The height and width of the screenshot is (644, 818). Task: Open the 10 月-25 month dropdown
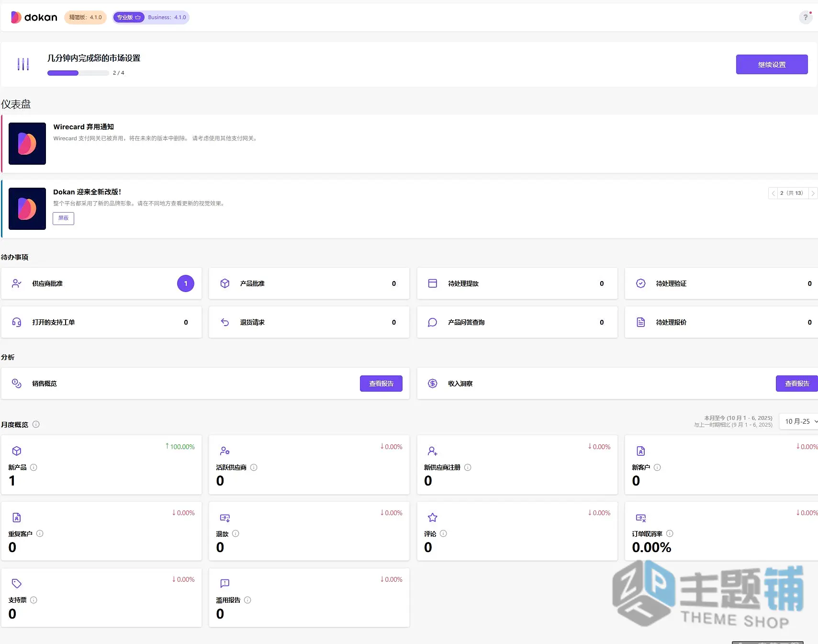(799, 421)
